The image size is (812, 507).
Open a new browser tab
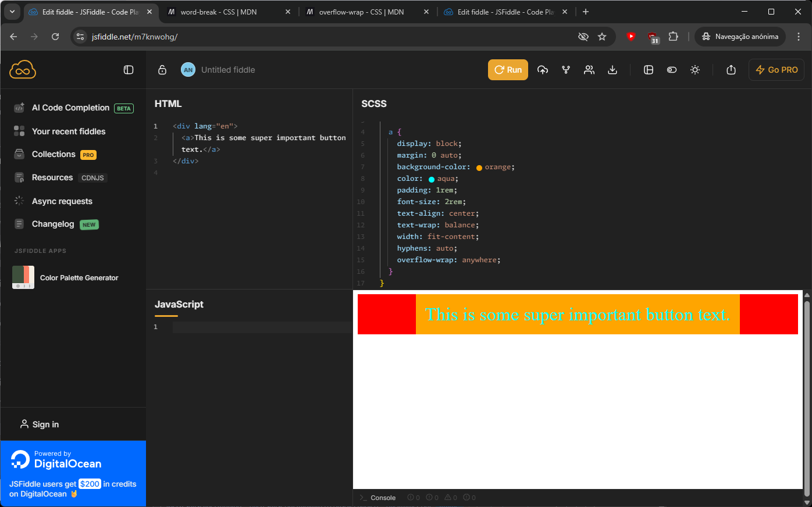[x=586, y=12]
